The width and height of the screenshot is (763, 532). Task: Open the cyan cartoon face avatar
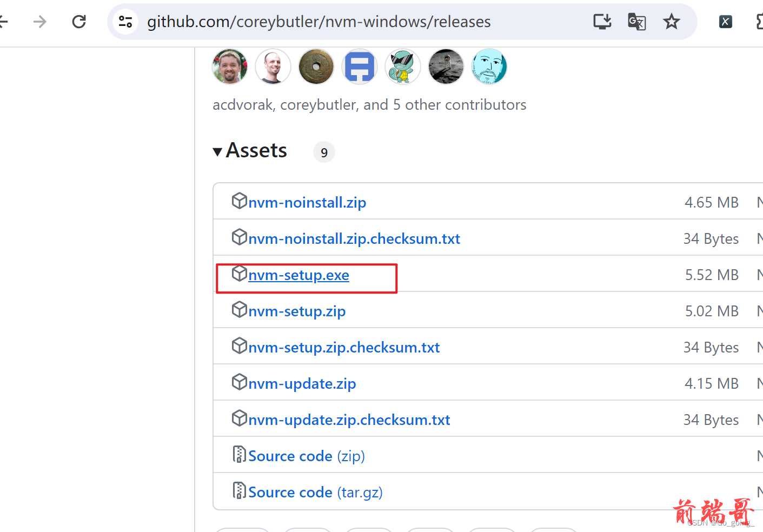tap(489, 66)
